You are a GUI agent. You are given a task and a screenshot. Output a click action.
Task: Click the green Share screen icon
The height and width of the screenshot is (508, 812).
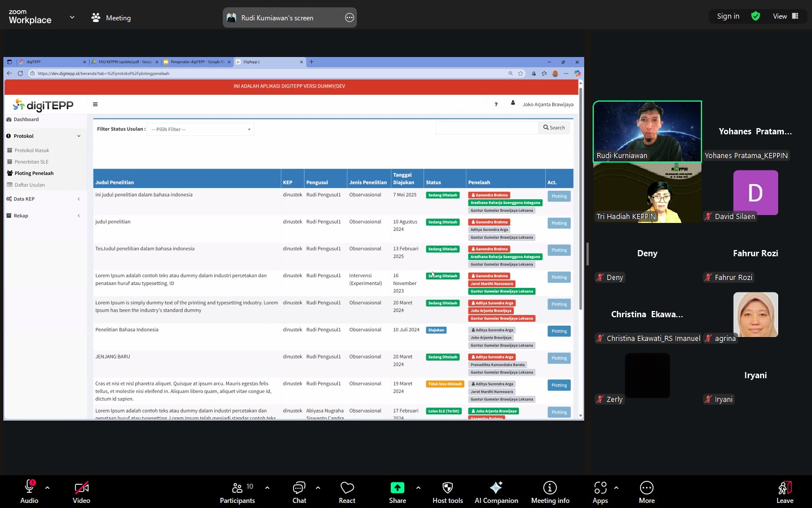397,488
